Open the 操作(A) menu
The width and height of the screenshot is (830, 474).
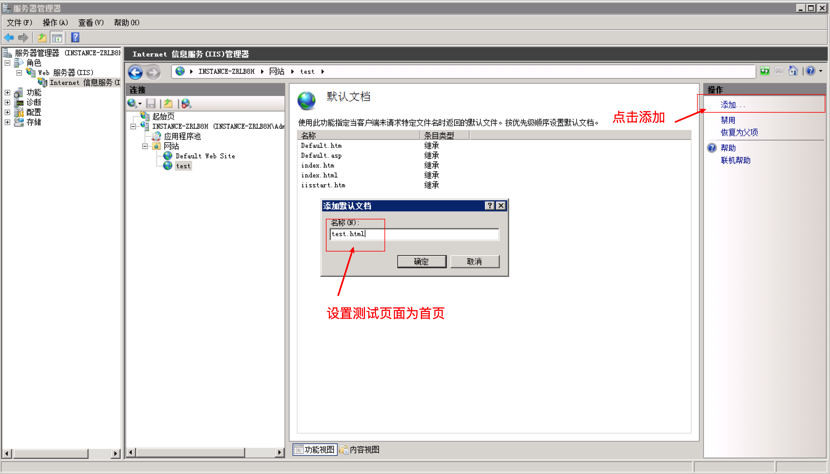(x=55, y=22)
